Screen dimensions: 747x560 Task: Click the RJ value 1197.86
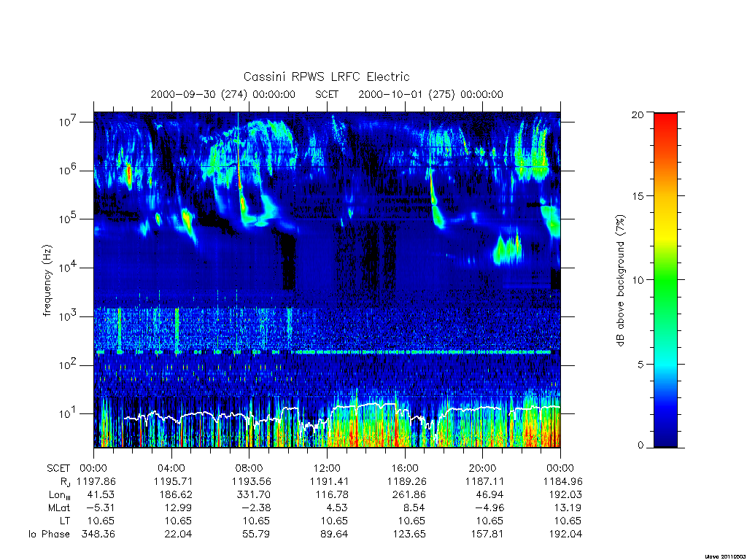[96, 481]
